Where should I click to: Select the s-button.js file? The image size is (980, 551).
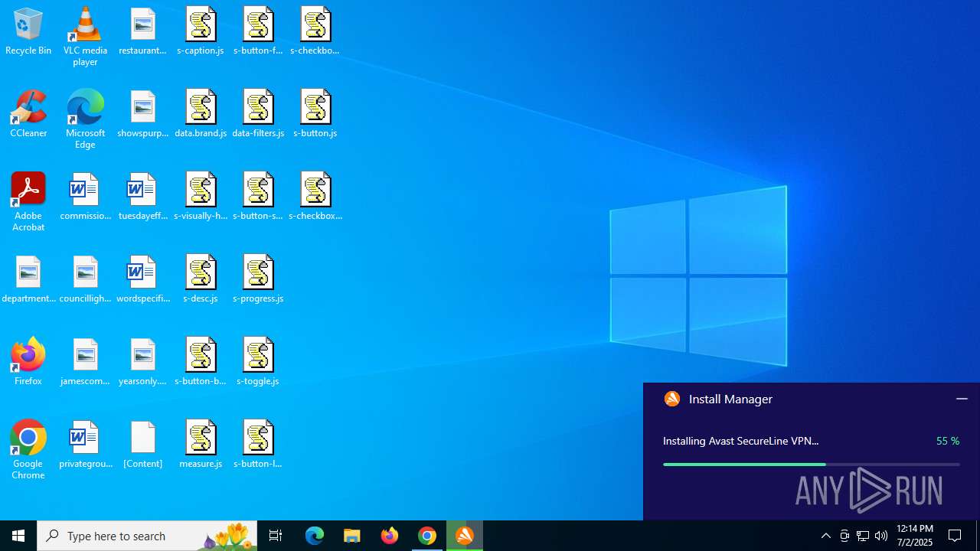(x=315, y=114)
